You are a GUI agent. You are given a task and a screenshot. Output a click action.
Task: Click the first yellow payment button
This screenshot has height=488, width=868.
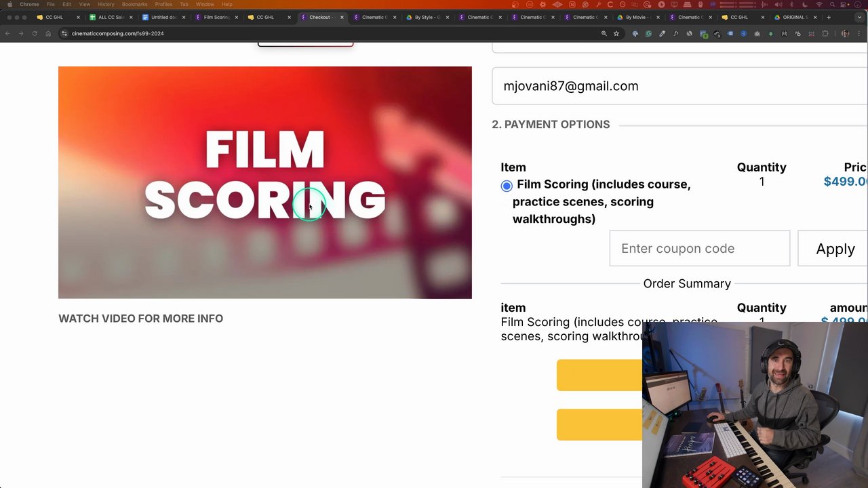(599, 375)
